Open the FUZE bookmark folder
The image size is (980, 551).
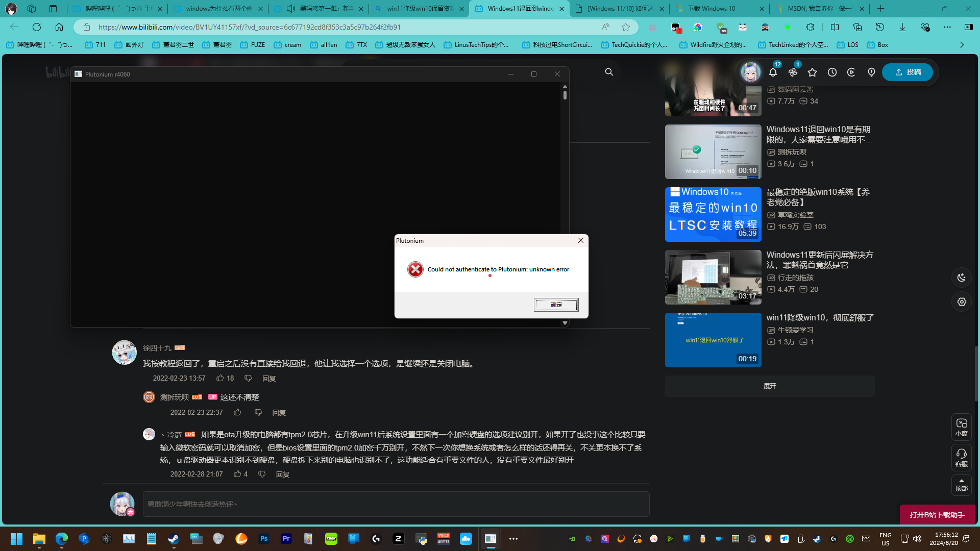(253, 45)
